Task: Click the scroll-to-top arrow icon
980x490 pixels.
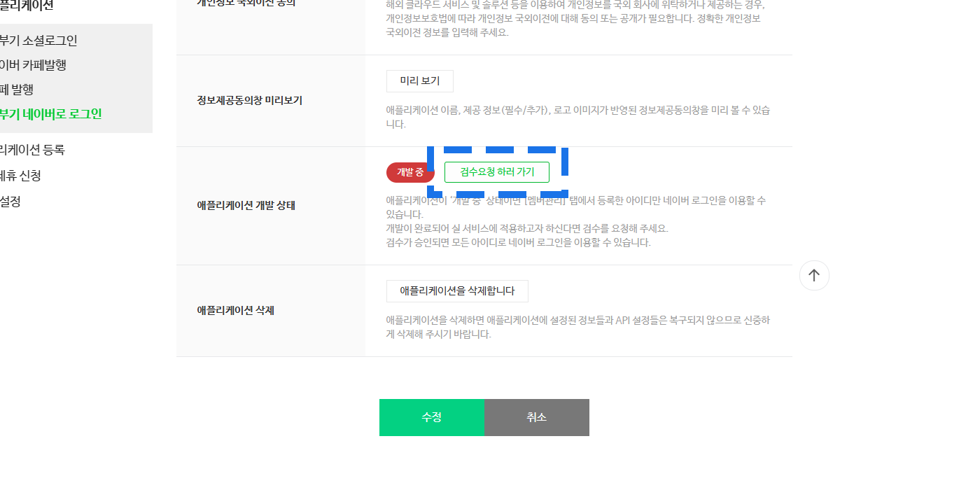Action: click(814, 275)
